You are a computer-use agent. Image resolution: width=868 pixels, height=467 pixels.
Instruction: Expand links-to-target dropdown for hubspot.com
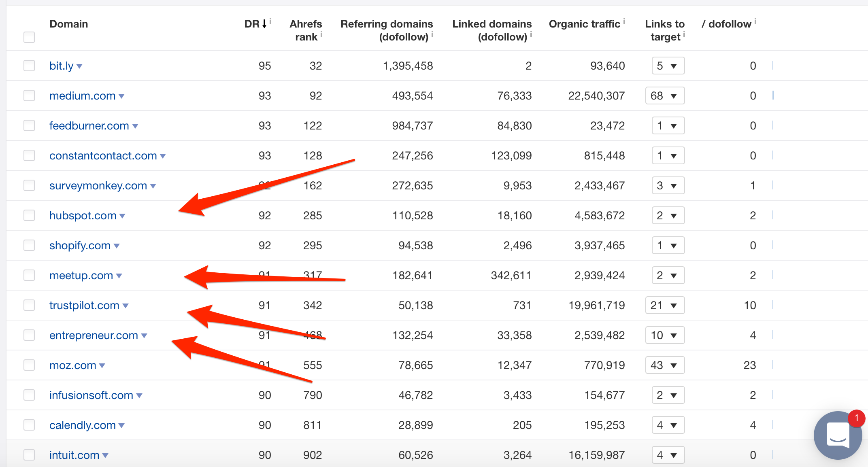[x=668, y=215]
